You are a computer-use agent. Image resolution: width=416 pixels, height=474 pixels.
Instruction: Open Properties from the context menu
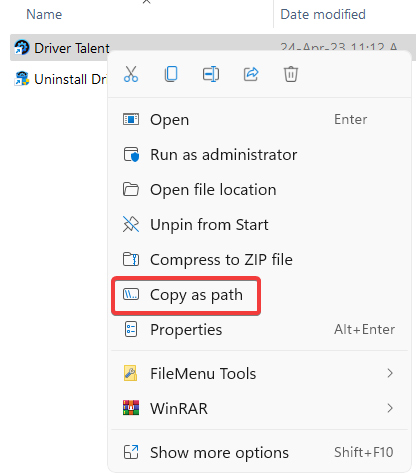[259, 330]
